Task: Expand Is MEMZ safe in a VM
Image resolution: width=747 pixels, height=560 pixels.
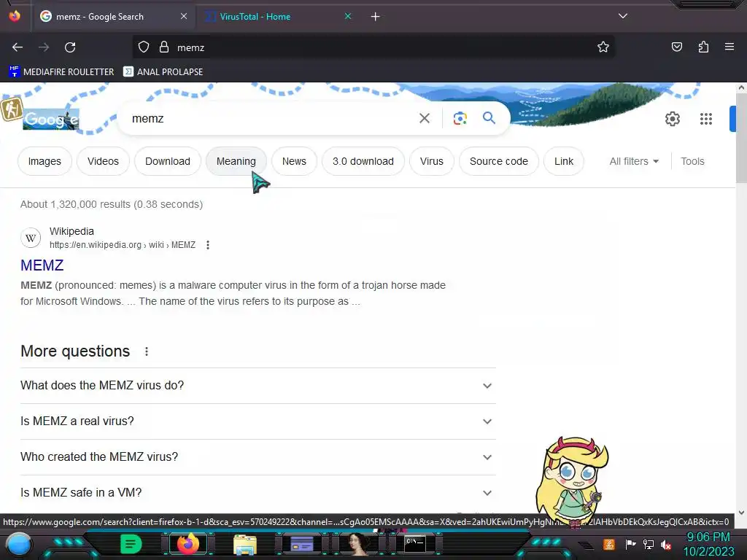Action: point(258,493)
